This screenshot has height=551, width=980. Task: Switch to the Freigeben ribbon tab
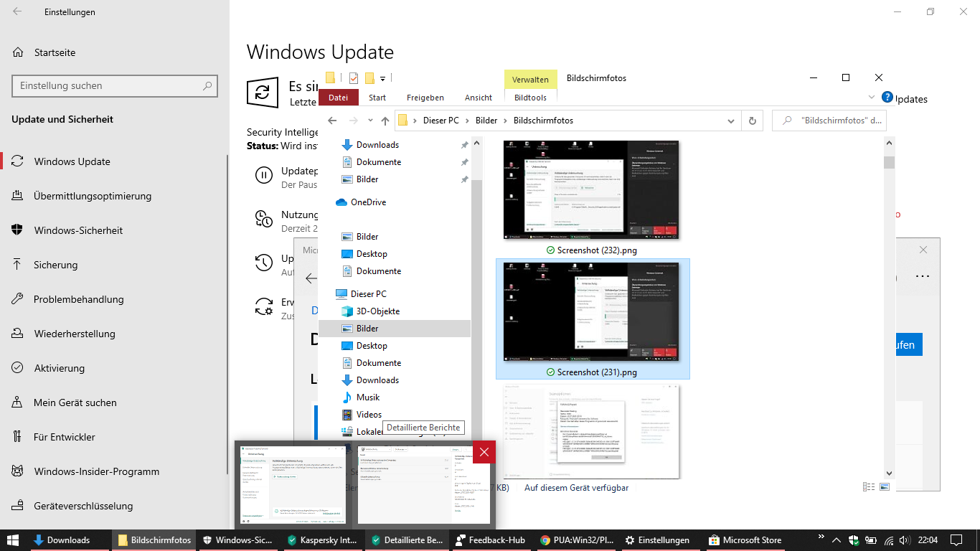click(x=425, y=98)
